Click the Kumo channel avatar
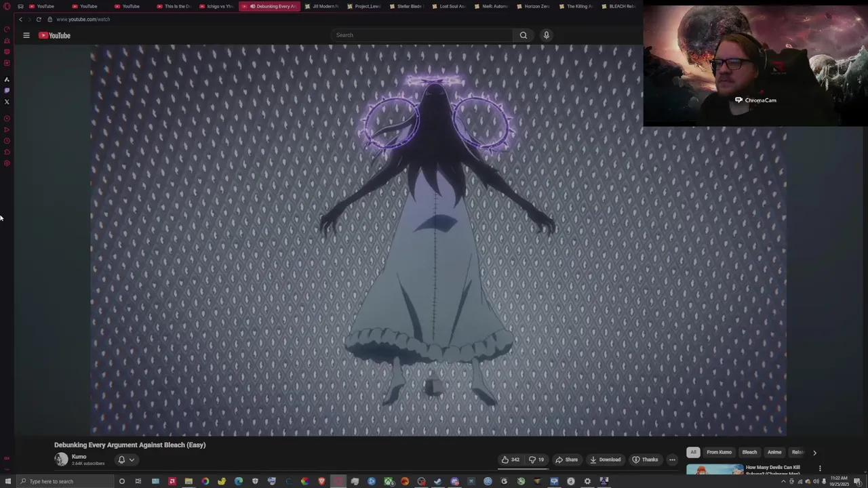Image resolution: width=868 pixels, height=488 pixels. point(61,460)
